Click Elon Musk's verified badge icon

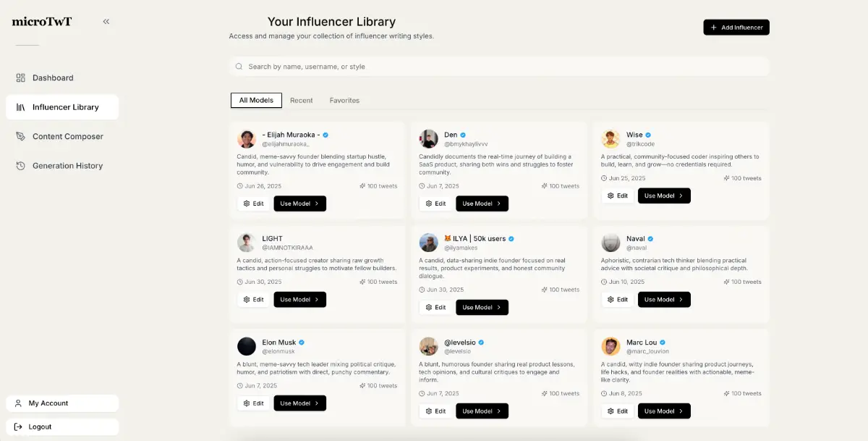[x=302, y=343]
